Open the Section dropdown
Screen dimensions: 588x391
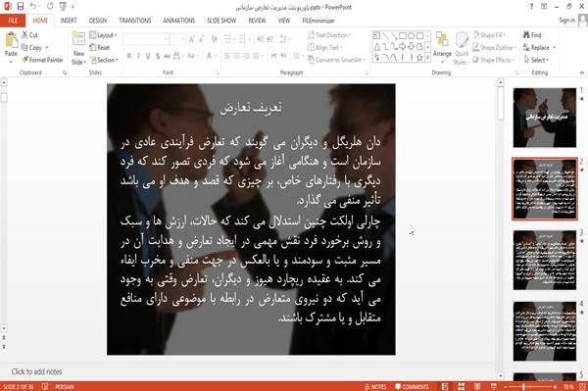click(x=104, y=60)
